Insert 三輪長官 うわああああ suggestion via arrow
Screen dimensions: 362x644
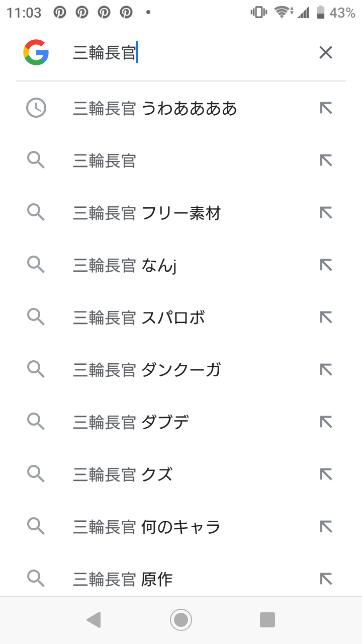[x=326, y=108]
